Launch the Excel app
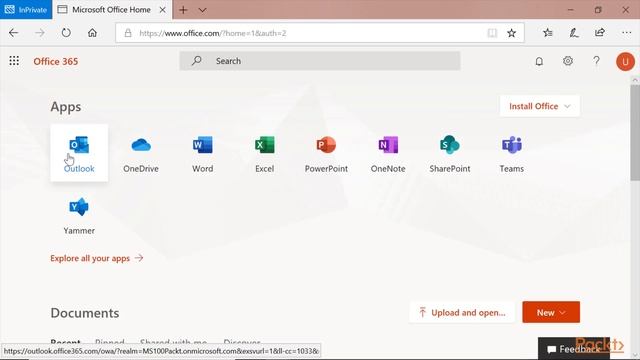 (264, 153)
